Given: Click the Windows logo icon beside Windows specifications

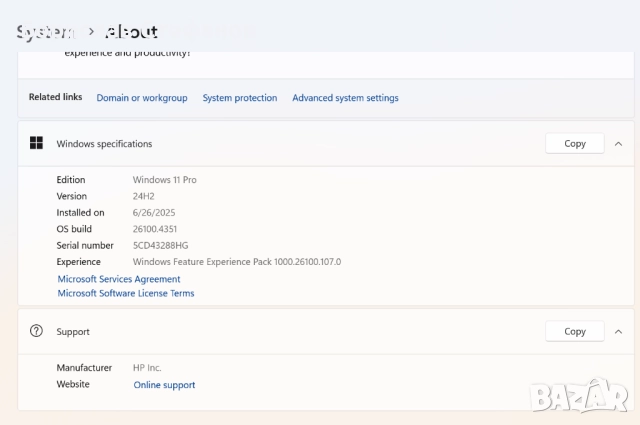Looking at the screenshot, I should click(36, 143).
